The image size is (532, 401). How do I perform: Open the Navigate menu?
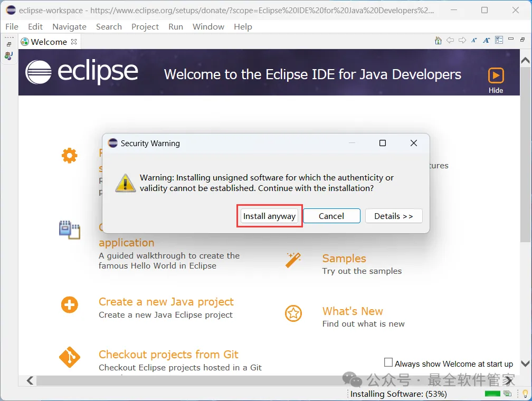[x=69, y=26]
